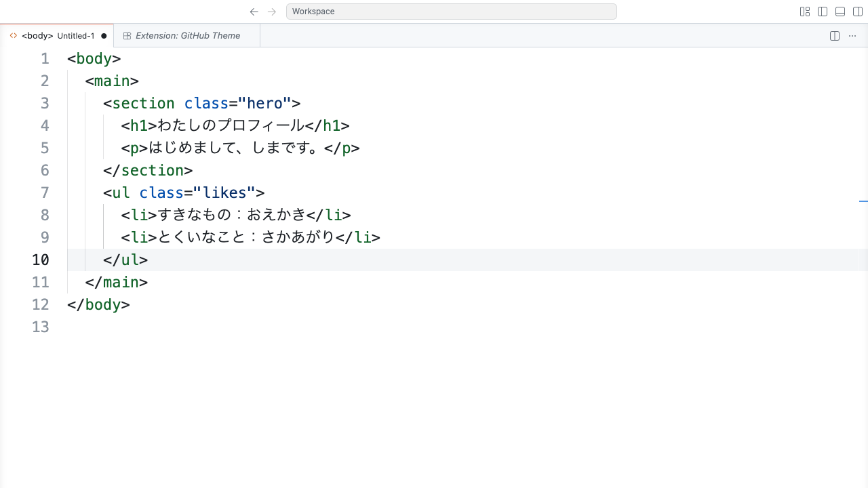
Task: Switch to the Untitled-1 tab
Action: tap(57, 36)
